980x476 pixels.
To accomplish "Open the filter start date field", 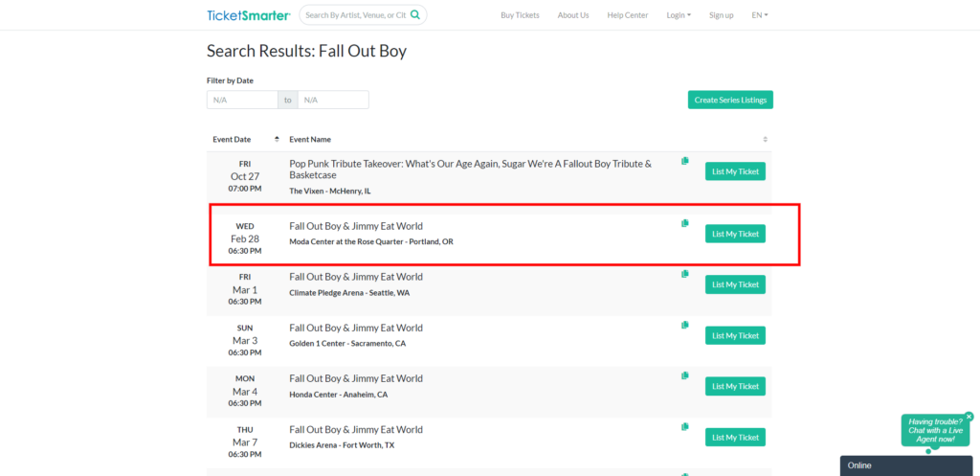I will [x=242, y=100].
